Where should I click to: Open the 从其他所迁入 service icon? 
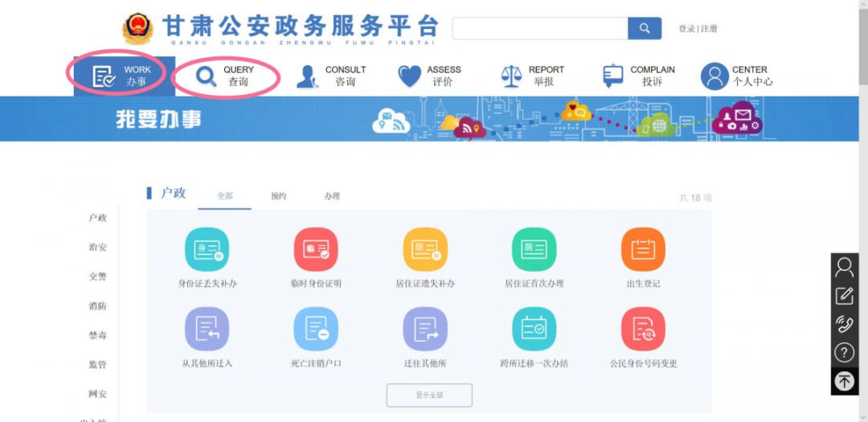[207, 329]
